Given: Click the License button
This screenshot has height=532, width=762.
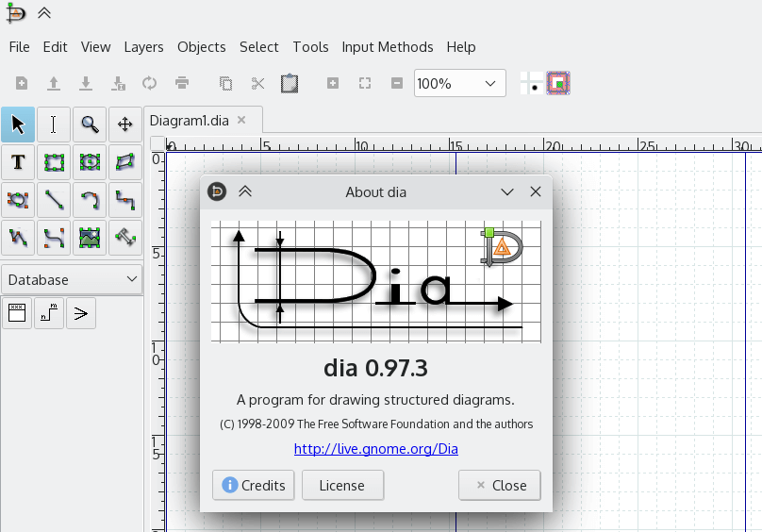Looking at the screenshot, I should pyautogui.click(x=342, y=486).
